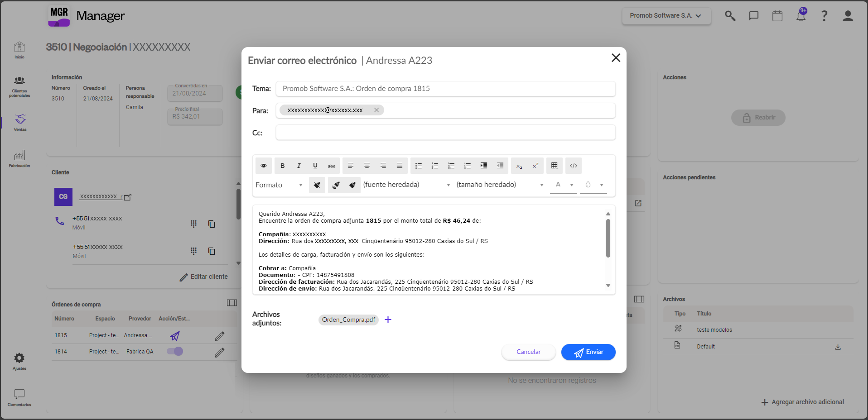
Task: Insert unordered bullet list
Action: (419, 166)
